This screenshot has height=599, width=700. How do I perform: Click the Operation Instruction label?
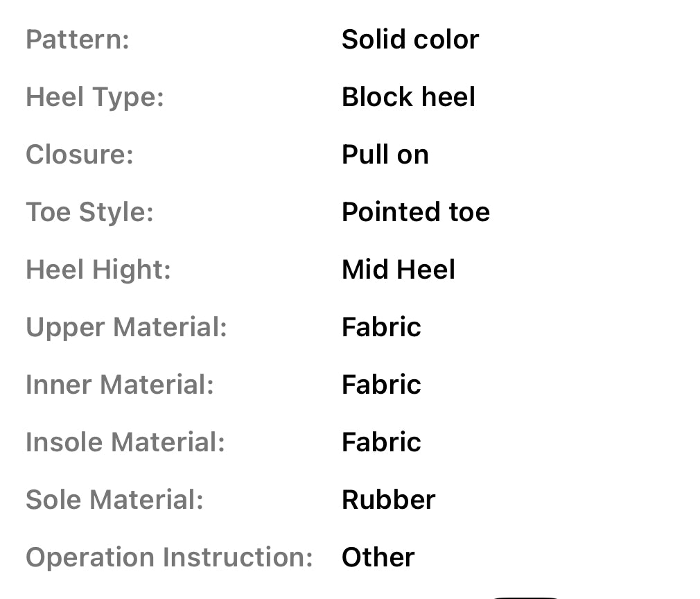[170, 557]
